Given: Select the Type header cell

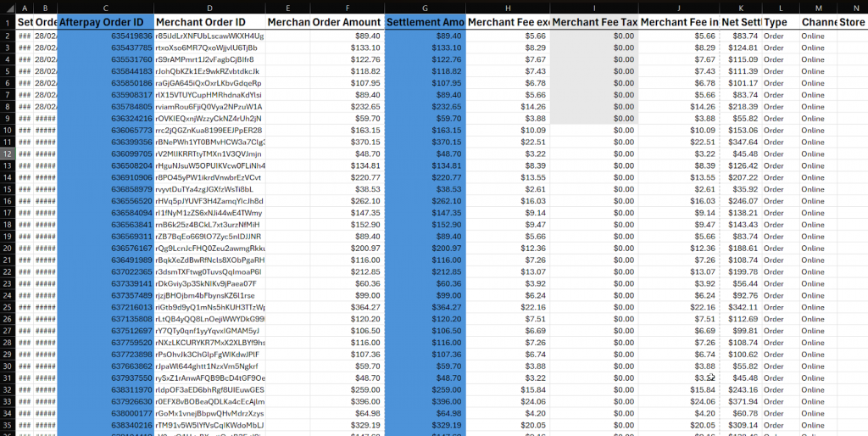Looking at the screenshot, I should 780,22.
